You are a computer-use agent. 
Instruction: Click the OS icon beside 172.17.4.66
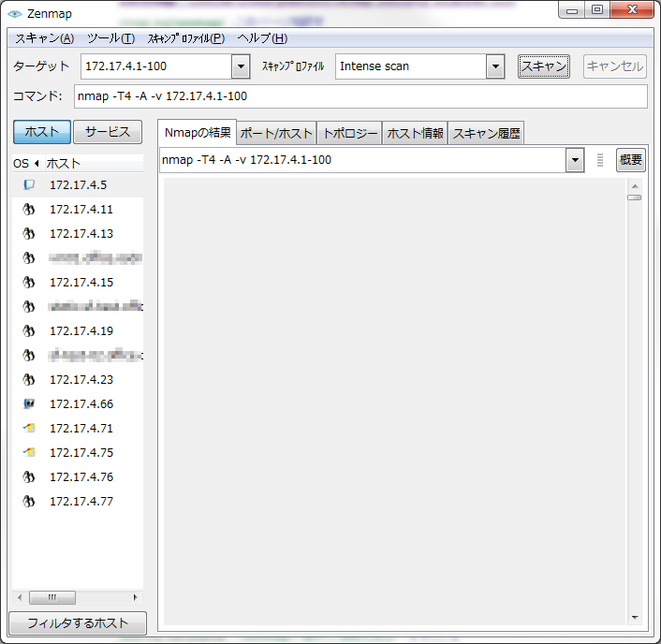coord(29,404)
